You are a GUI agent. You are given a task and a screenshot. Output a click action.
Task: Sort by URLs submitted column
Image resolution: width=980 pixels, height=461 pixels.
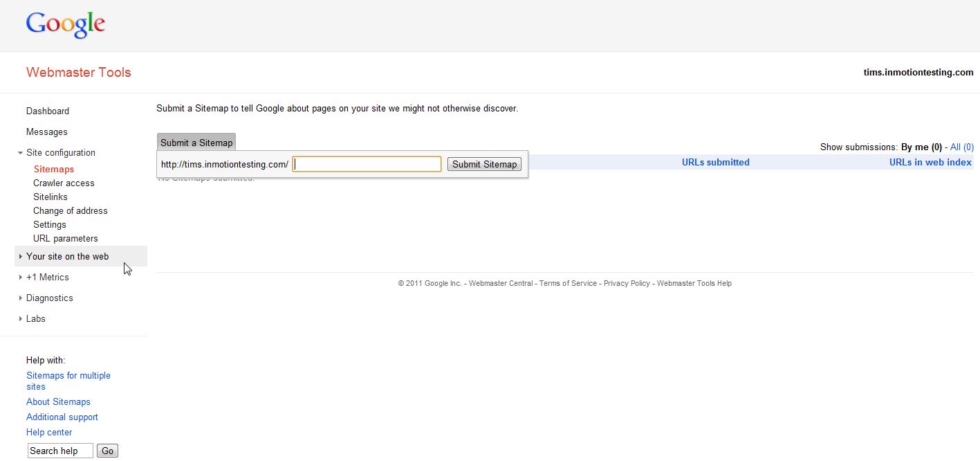(x=716, y=163)
